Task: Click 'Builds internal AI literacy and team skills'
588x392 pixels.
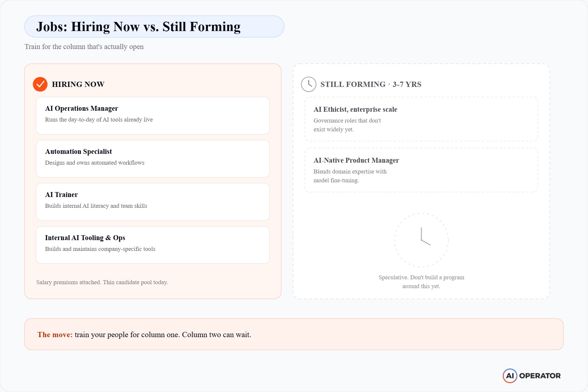Action: pyautogui.click(x=96, y=206)
